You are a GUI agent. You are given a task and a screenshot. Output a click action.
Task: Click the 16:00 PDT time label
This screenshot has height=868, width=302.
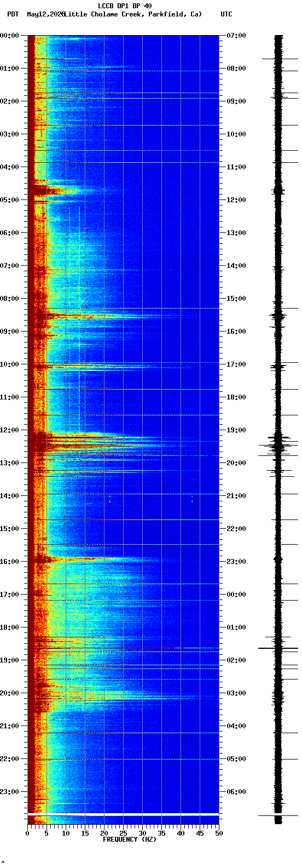[10, 562]
